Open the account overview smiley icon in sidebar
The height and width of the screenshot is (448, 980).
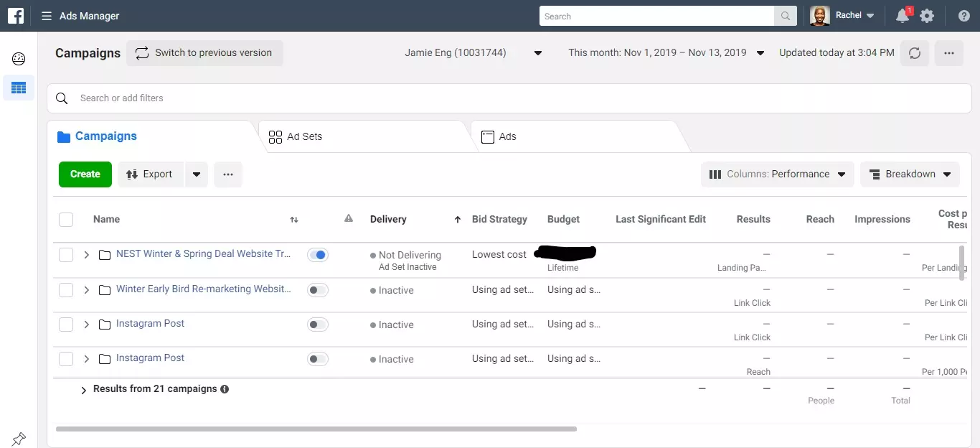pos(19,59)
